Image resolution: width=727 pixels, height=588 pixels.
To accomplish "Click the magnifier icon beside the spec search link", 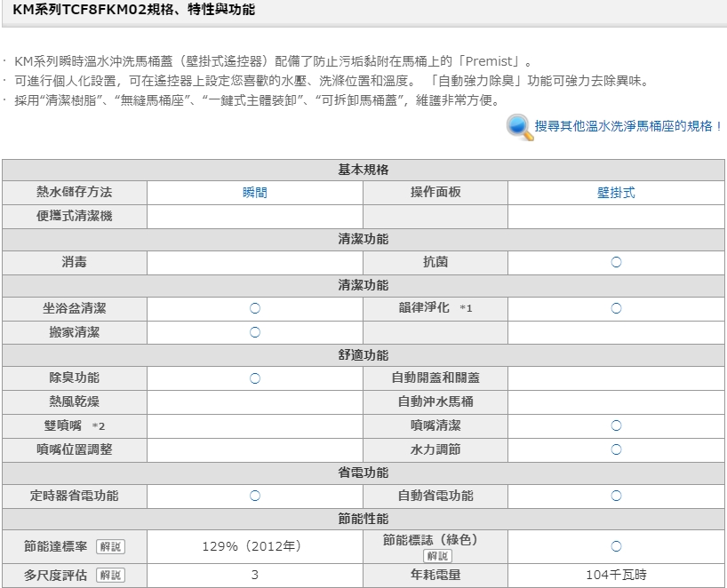I will tap(519, 127).
